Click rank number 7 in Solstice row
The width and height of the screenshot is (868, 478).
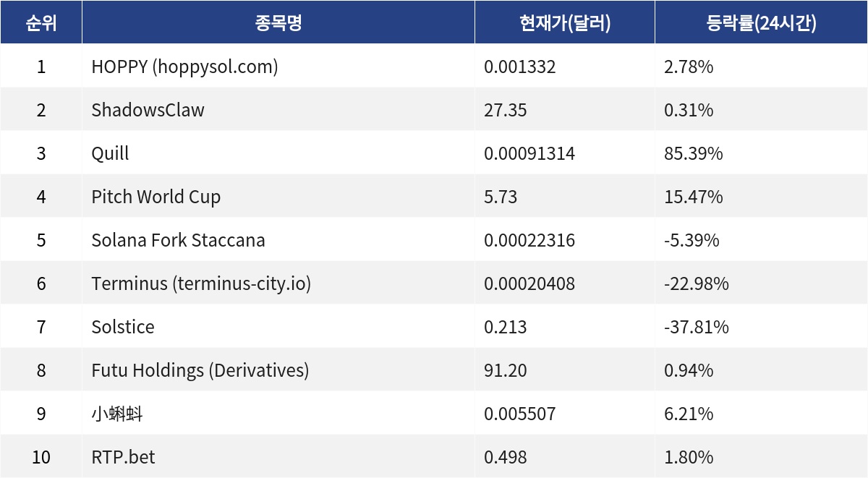[x=41, y=328]
